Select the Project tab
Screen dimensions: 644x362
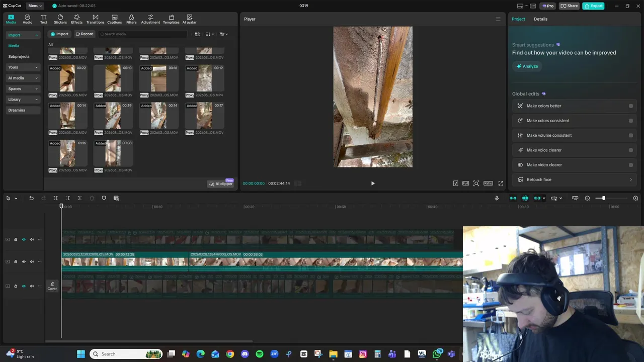pyautogui.click(x=518, y=19)
